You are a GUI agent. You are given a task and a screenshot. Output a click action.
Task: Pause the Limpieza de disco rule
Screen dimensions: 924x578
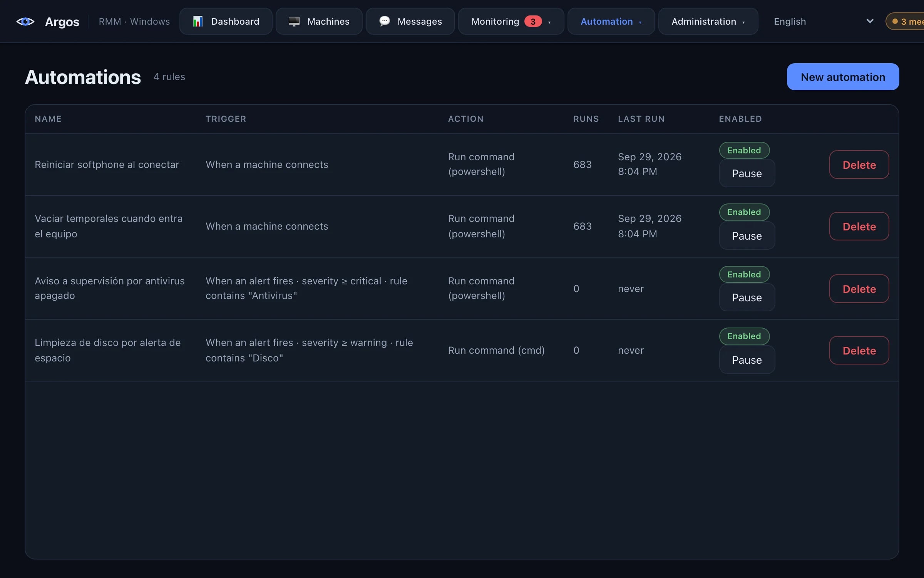(747, 360)
